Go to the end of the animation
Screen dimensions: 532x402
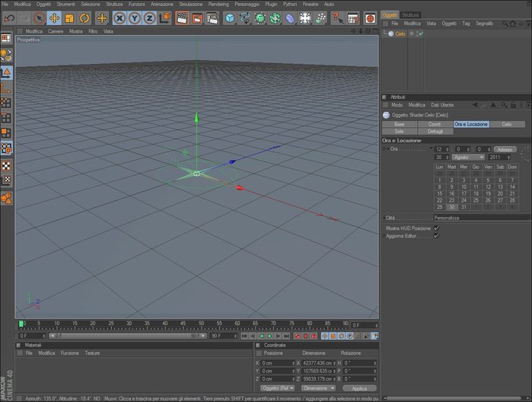286,336
